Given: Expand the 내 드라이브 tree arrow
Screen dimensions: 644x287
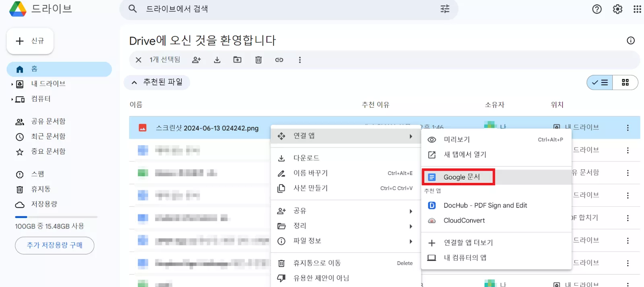Looking at the screenshot, I should [x=12, y=84].
